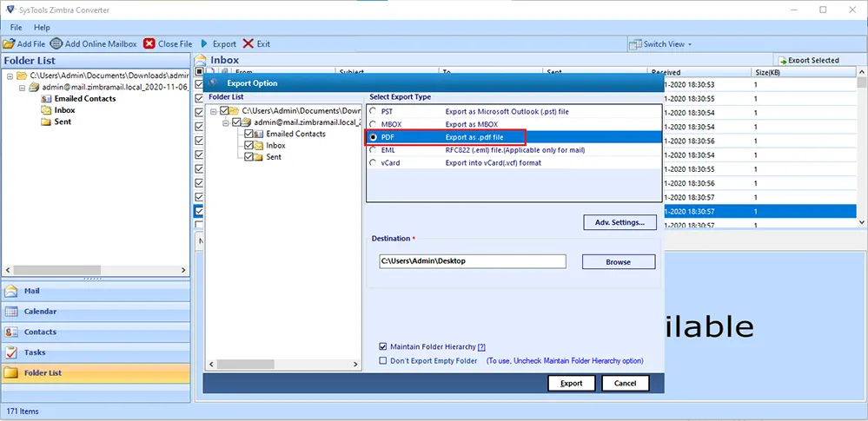Viewport: 868px width, 421px height.
Task: Click the Export Selected icon button
Action: [x=783, y=60]
